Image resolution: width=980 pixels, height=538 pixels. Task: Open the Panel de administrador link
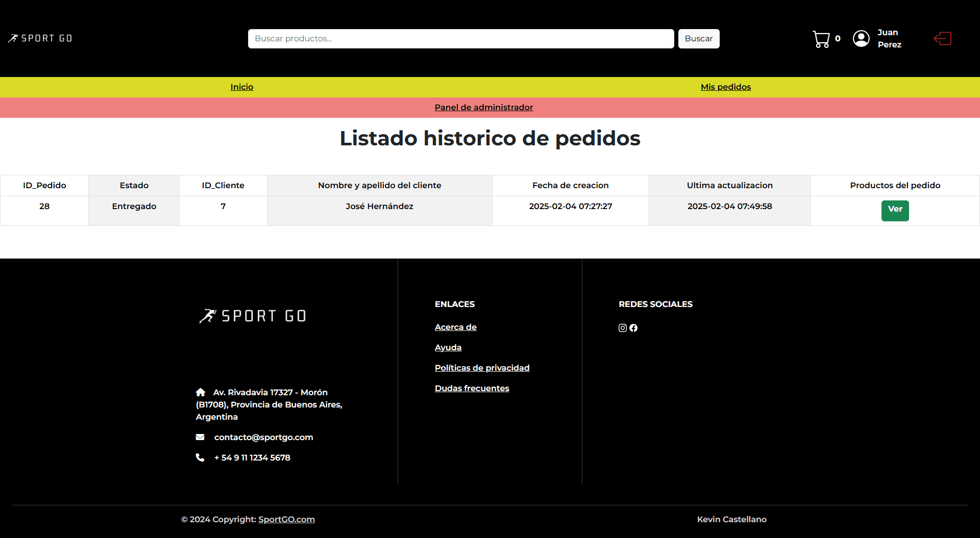[x=483, y=108]
